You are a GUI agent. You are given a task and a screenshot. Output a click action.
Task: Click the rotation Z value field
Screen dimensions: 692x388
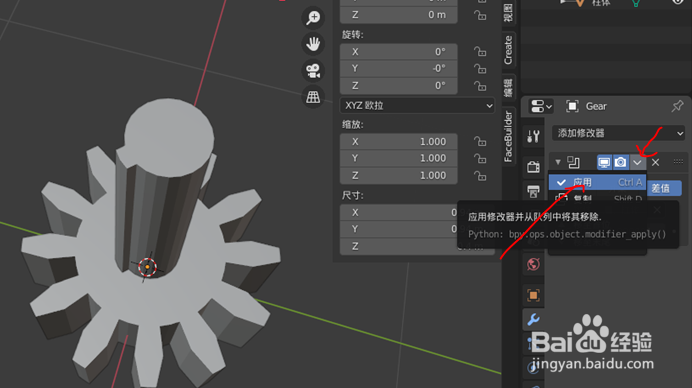click(399, 85)
